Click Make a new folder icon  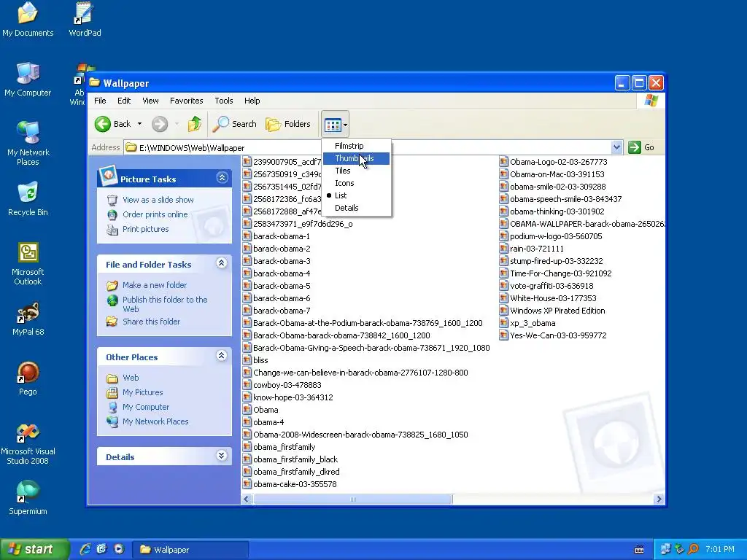click(112, 285)
